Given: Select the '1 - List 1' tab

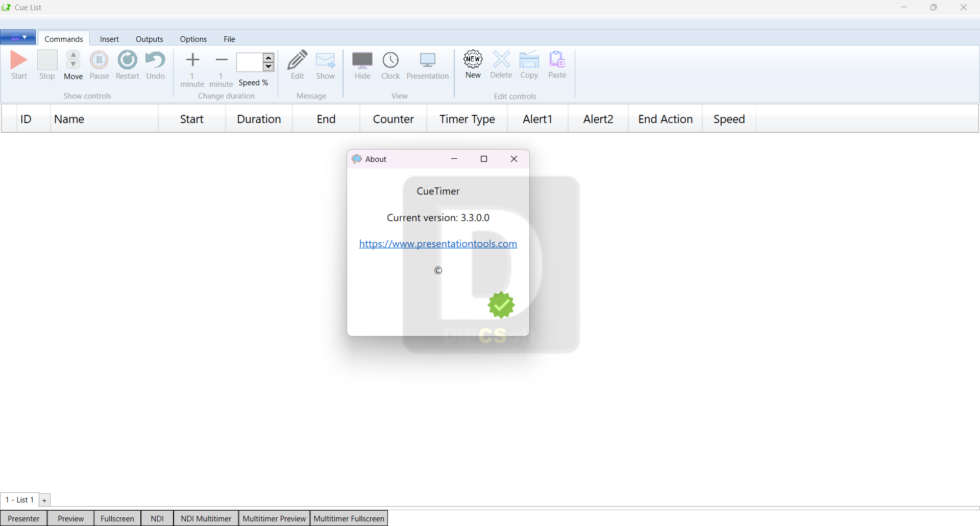Looking at the screenshot, I should tap(19, 499).
